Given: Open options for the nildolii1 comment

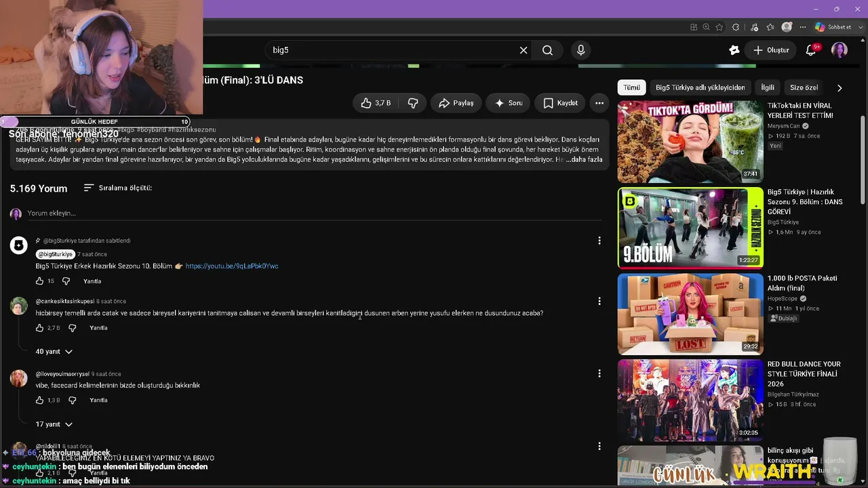Looking at the screenshot, I should 599,446.
